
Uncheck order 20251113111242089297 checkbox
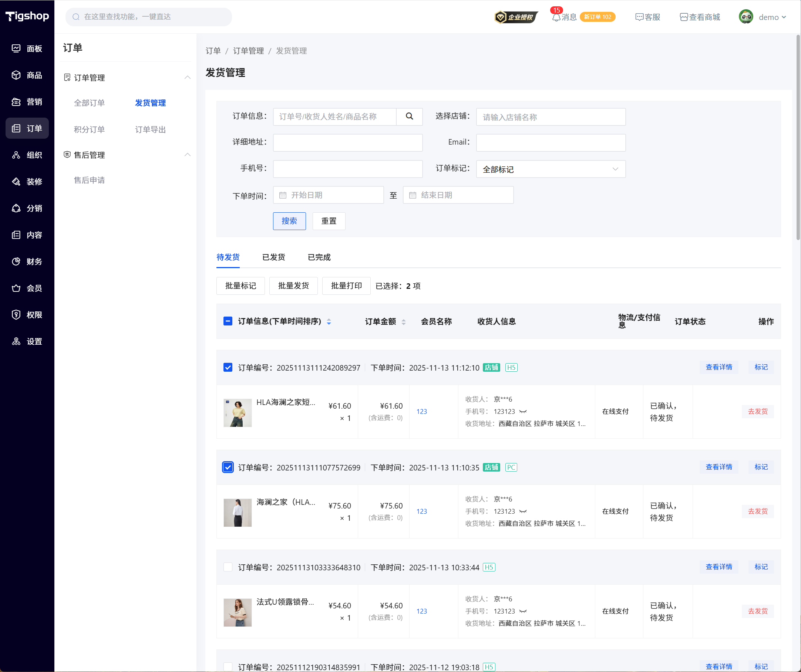point(228,367)
